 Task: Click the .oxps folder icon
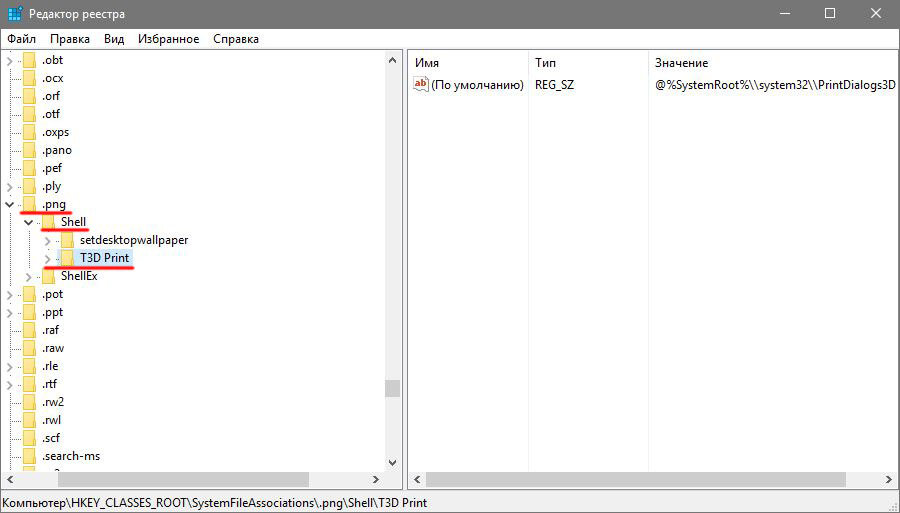[29, 132]
